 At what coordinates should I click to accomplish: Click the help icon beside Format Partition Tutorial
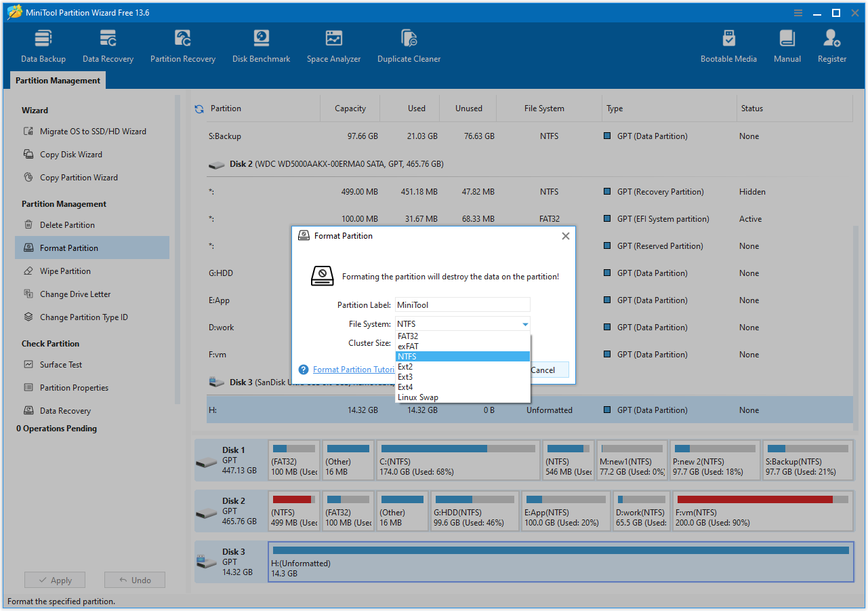(x=304, y=370)
